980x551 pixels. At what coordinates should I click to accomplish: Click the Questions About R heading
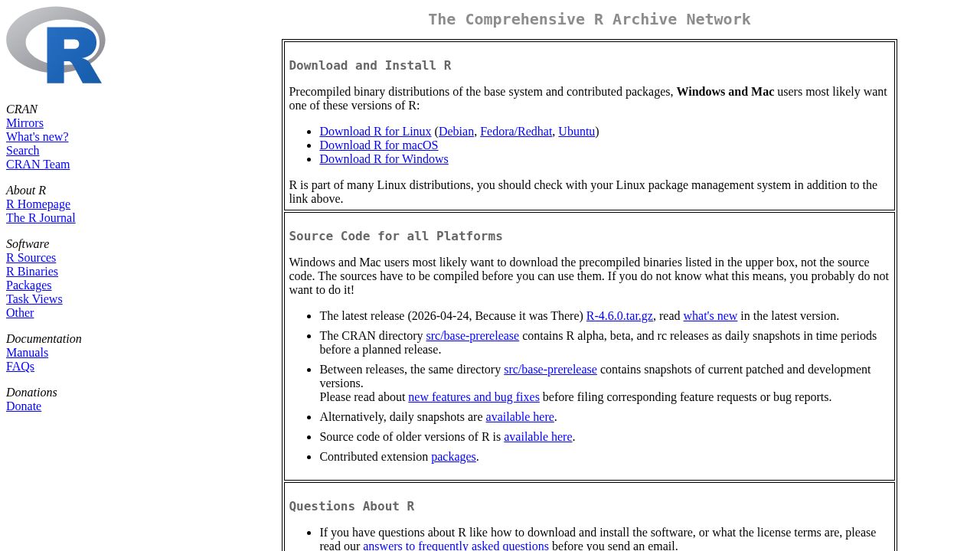(351, 507)
